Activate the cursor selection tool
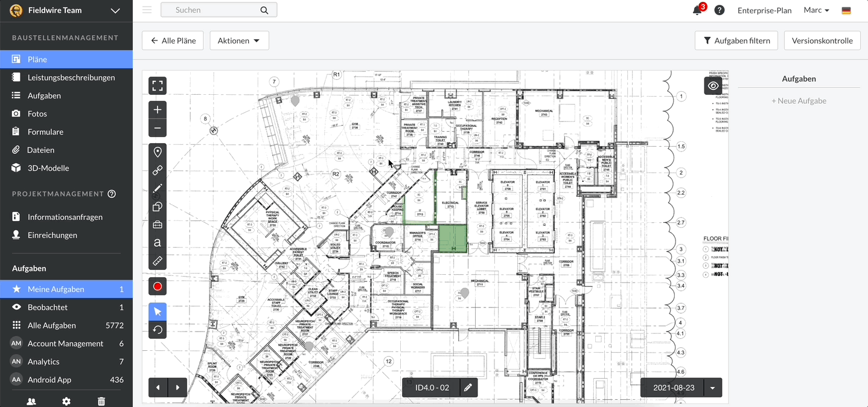868x407 pixels. pos(158,312)
